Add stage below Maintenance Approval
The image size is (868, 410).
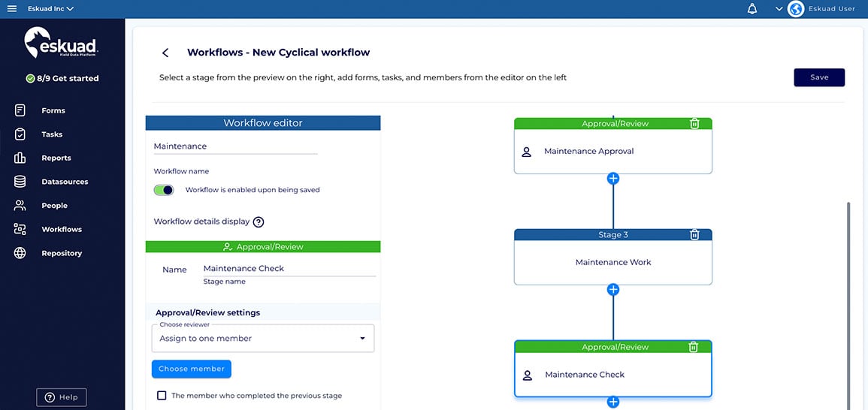(x=613, y=179)
